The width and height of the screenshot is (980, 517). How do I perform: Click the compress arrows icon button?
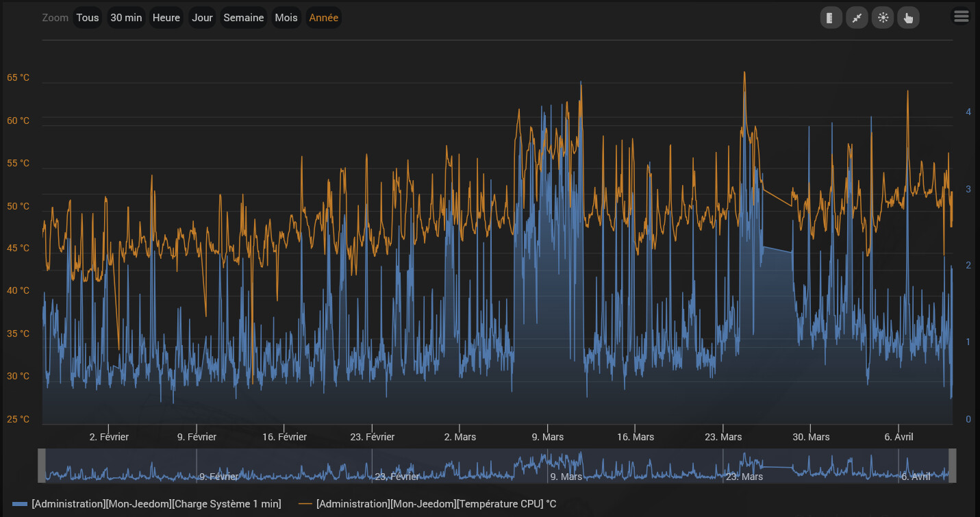[857, 18]
